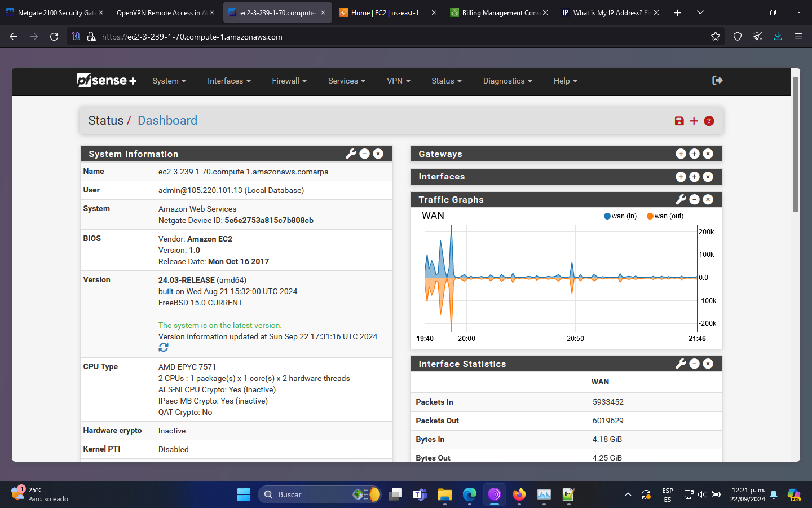Open the Firewall dropdown menu
Viewport: 812px width, 508px height.
tap(289, 81)
